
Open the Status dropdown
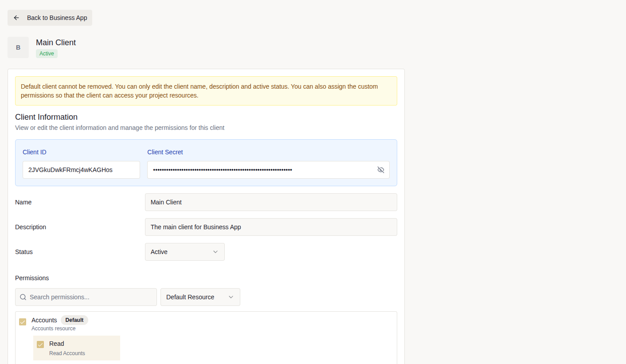pyautogui.click(x=185, y=252)
